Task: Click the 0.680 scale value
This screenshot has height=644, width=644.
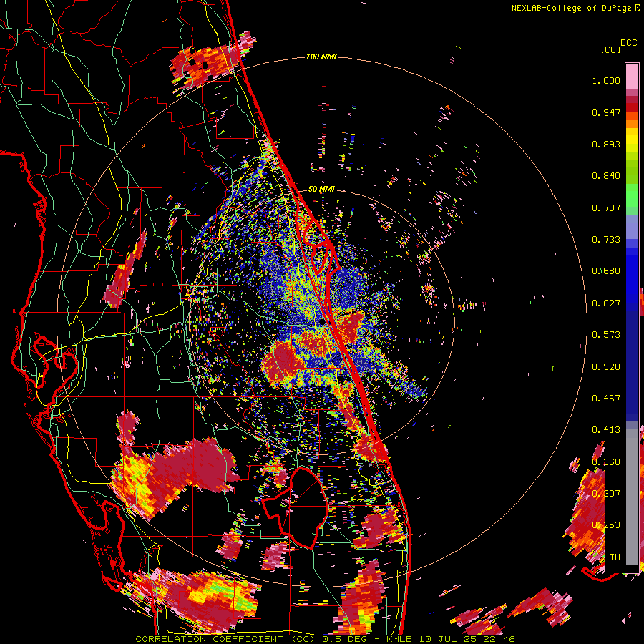Action: [x=606, y=271]
